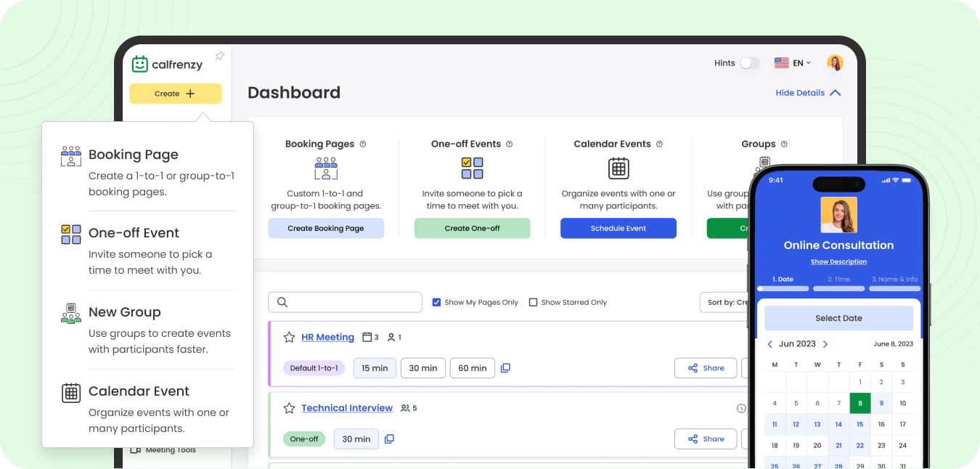Click help icon next to One-off Events
This screenshot has width=980, height=469.
click(x=510, y=144)
